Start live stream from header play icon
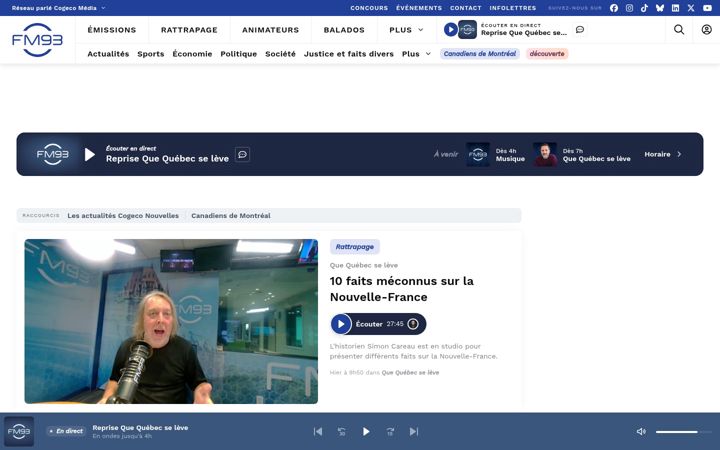This screenshot has height=450, width=720. coord(450,30)
